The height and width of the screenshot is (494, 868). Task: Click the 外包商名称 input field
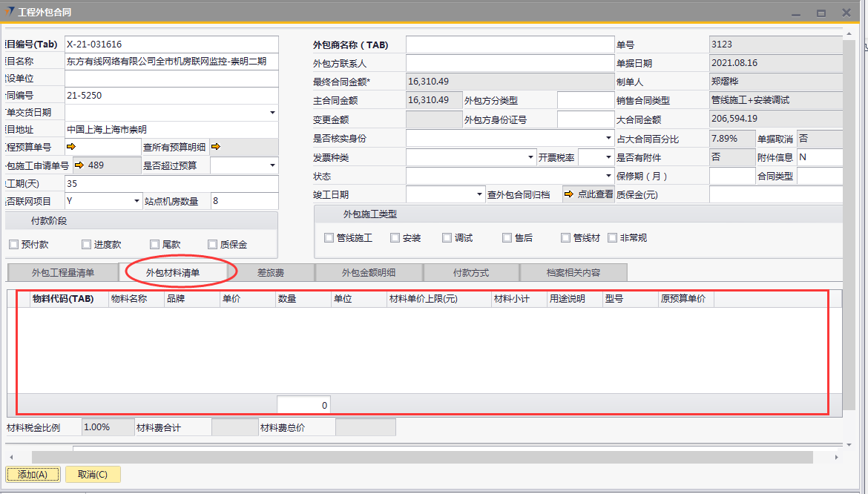point(510,45)
